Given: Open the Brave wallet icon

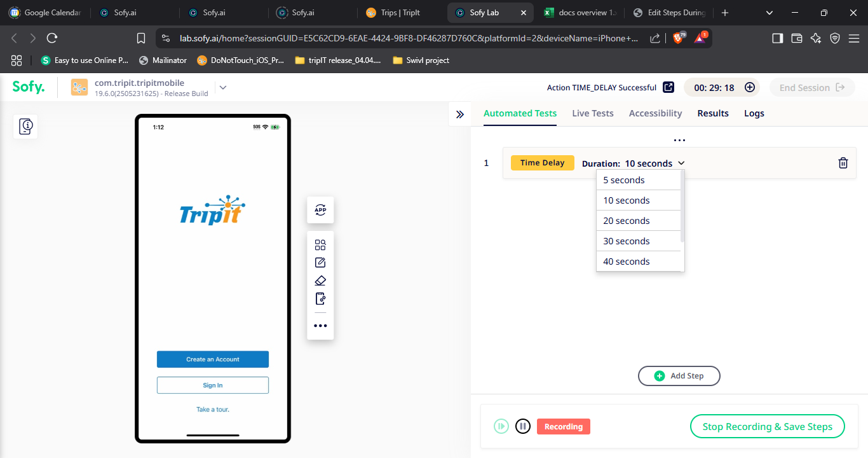Looking at the screenshot, I should (797, 38).
